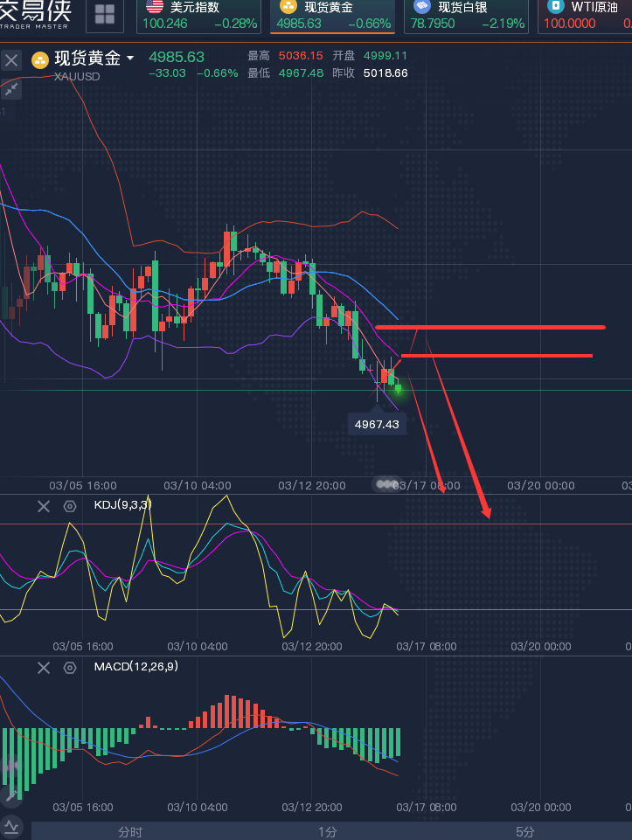Click the expand arrows icon on chart
Viewport: 632px width, 840px height.
point(11,89)
